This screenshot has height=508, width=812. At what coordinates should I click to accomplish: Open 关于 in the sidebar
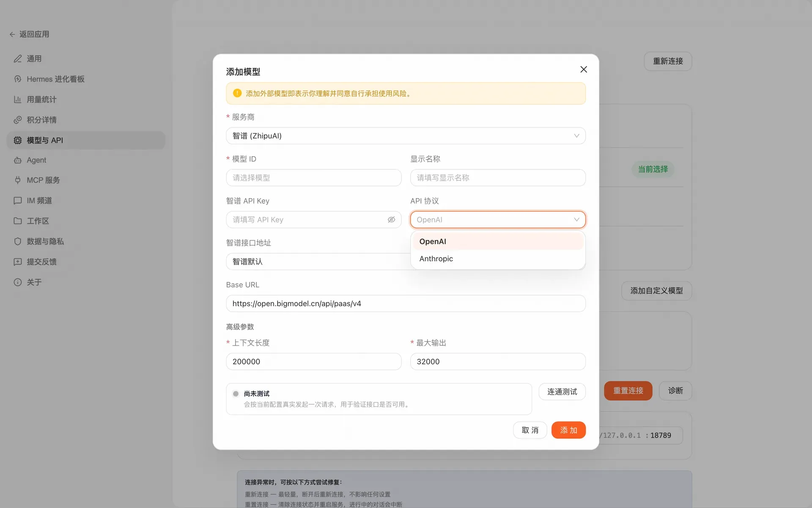[x=86, y=282]
